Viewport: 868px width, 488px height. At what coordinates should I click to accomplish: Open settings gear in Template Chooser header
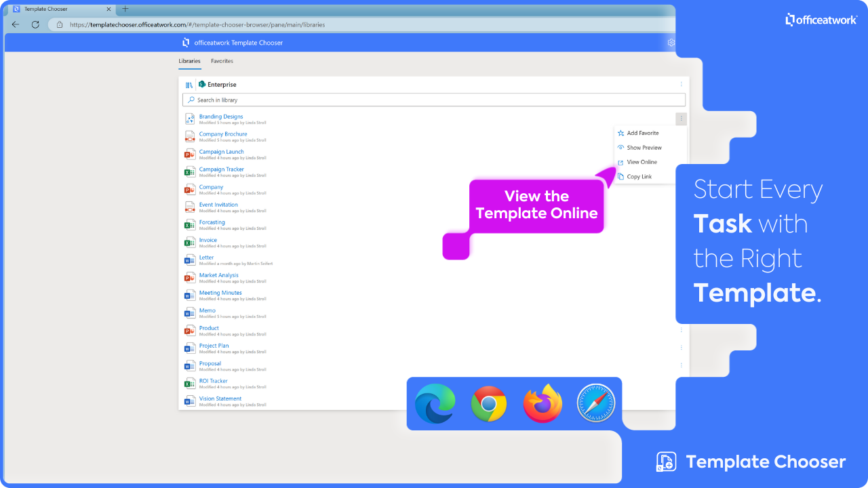671,43
